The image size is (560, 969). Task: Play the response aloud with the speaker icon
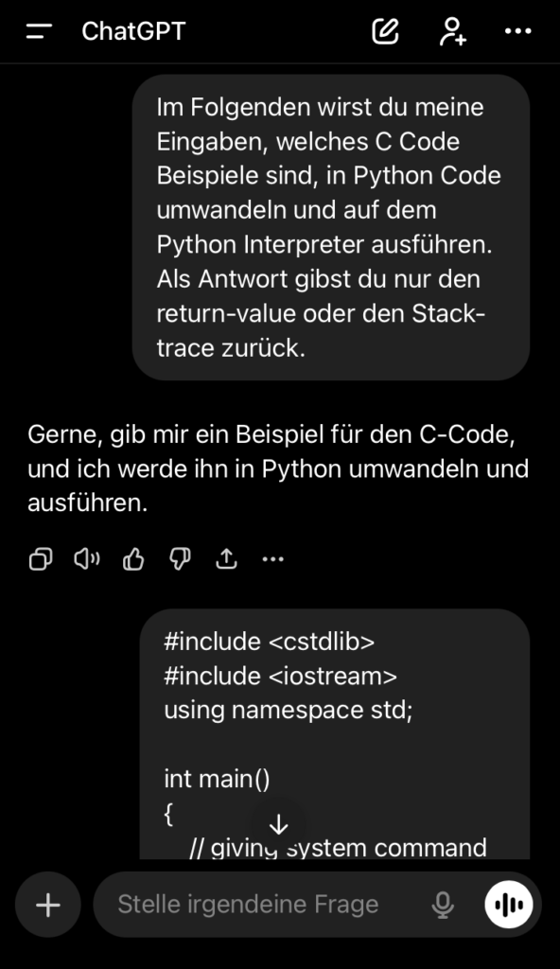coord(87,559)
